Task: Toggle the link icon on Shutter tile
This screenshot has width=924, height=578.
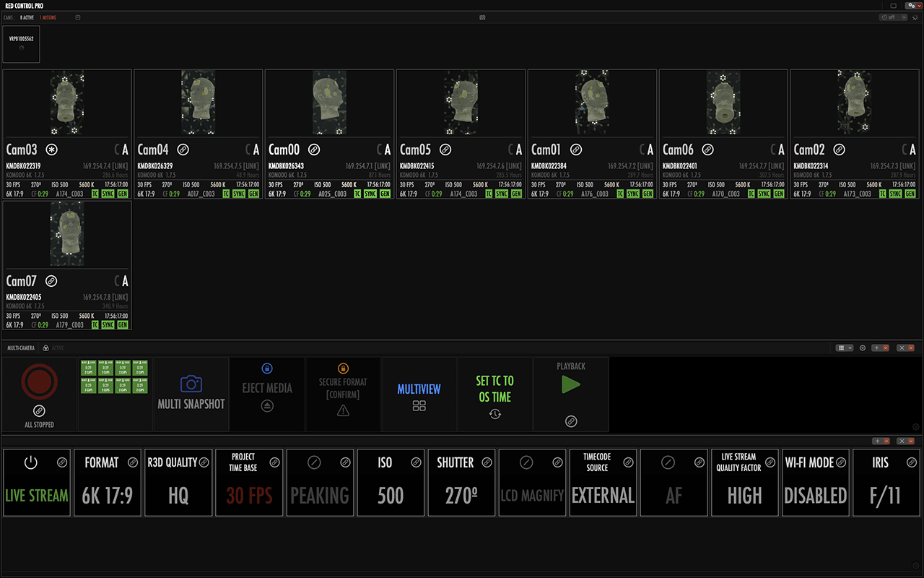Action: tap(487, 462)
